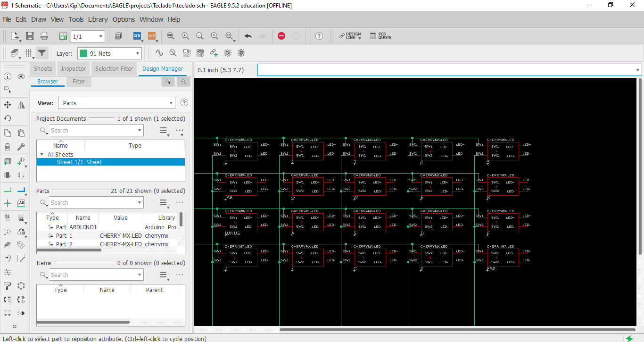The width and height of the screenshot is (644, 342).
Task: Click the Info tool icon
Action: click(8, 76)
